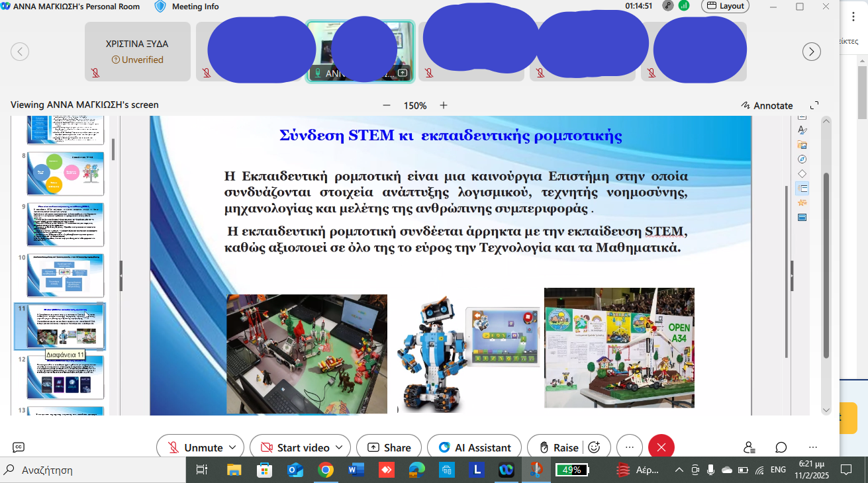Viewport: 868px width, 483px height.
Task: Increase the zoom with the plus button
Action: point(444,105)
